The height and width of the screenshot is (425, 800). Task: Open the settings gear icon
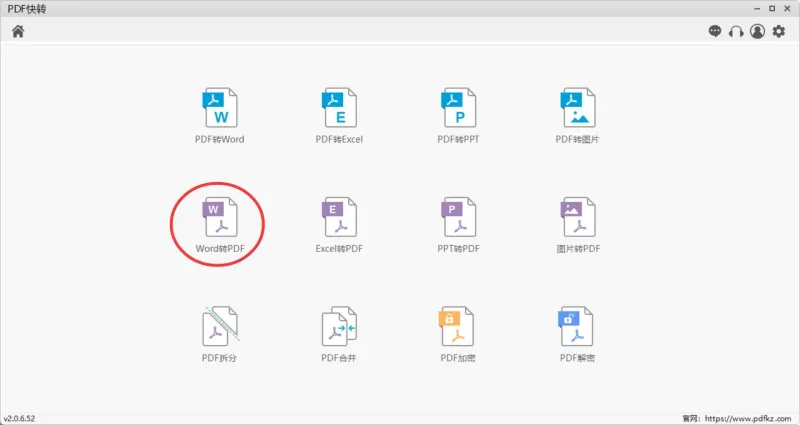click(779, 32)
